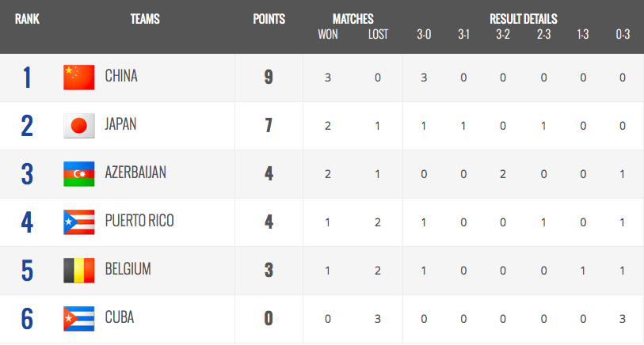Image resolution: width=644 pixels, height=345 pixels.
Task: Click the WON matches column header
Action: coord(328,35)
